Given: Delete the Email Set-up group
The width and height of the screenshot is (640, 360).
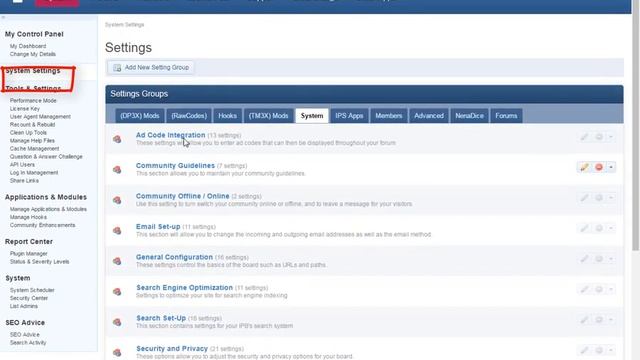Looking at the screenshot, I should coord(599,228).
